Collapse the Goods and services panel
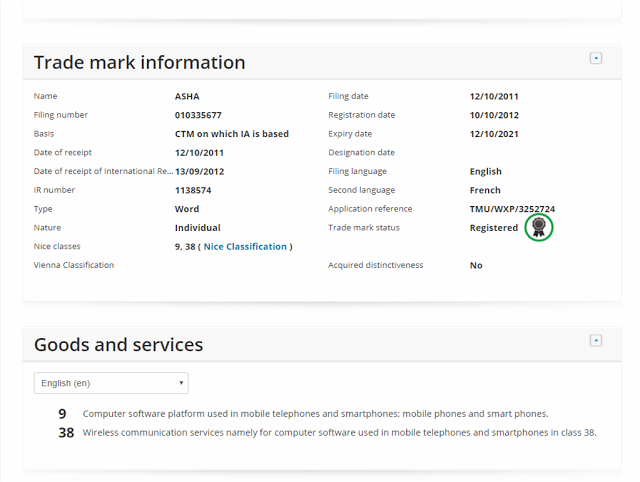This screenshot has height=482, width=640. pyautogui.click(x=596, y=340)
